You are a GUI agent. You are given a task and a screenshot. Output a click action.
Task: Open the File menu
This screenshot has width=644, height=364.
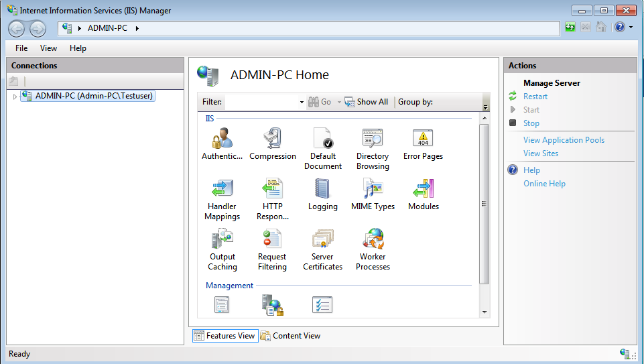[x=21, y=48]
